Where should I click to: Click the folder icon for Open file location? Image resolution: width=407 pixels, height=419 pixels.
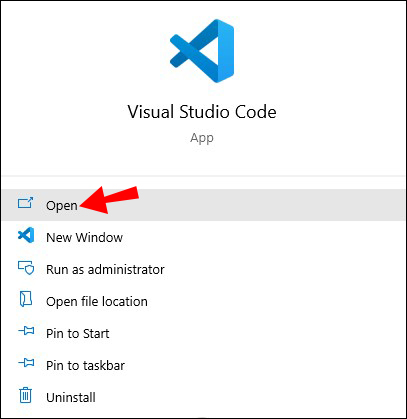[26, 299]
